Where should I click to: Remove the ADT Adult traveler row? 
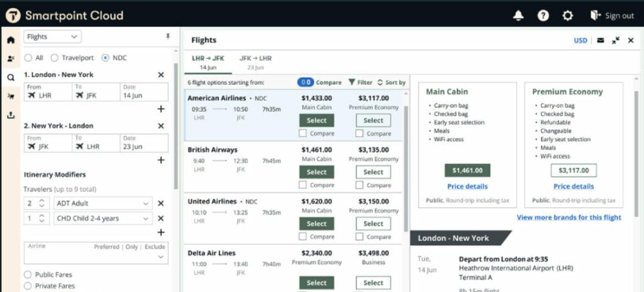161,203
